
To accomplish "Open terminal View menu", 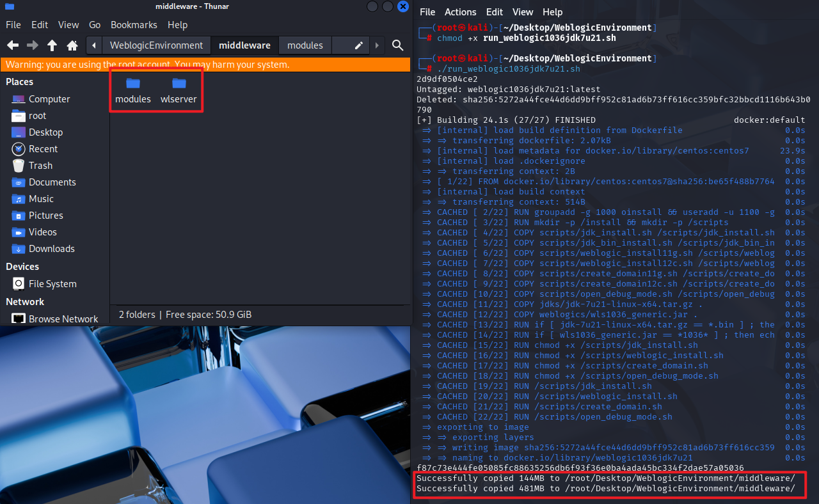I will pos(523,12).
